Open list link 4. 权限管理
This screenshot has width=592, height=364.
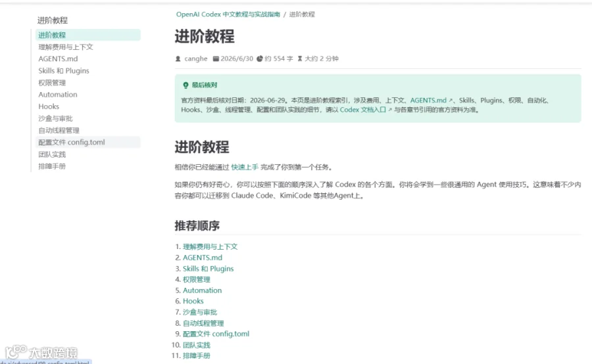pyautogui.click(x=196, y=279)
